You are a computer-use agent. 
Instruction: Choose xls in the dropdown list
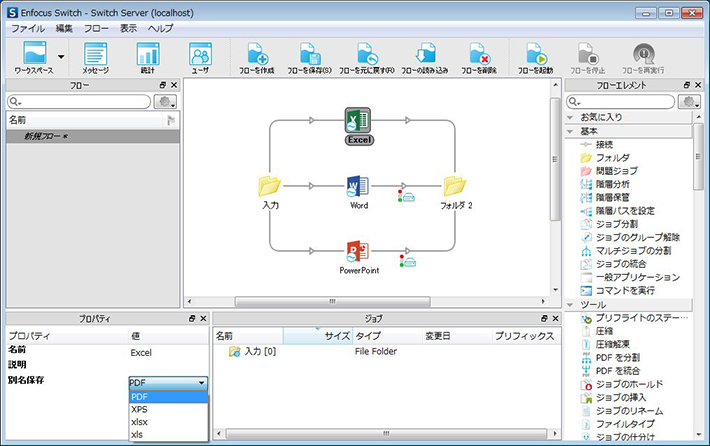pos(168,435)
